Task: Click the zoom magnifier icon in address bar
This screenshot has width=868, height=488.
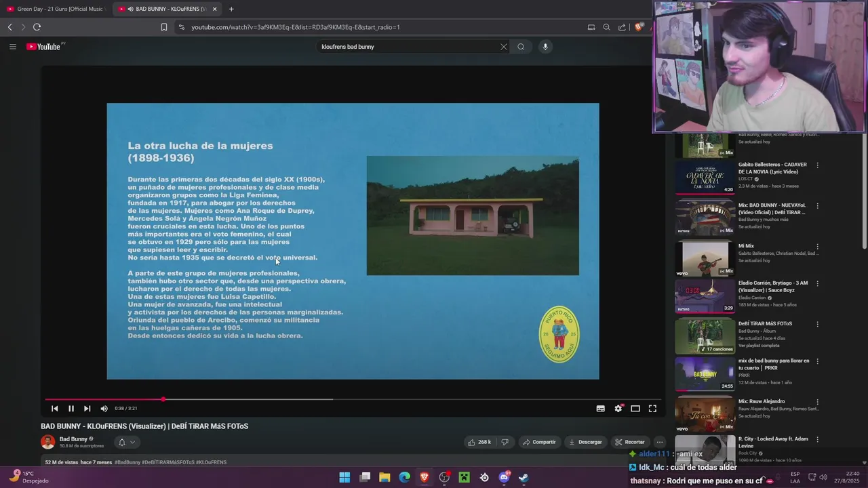Action: 606,27
